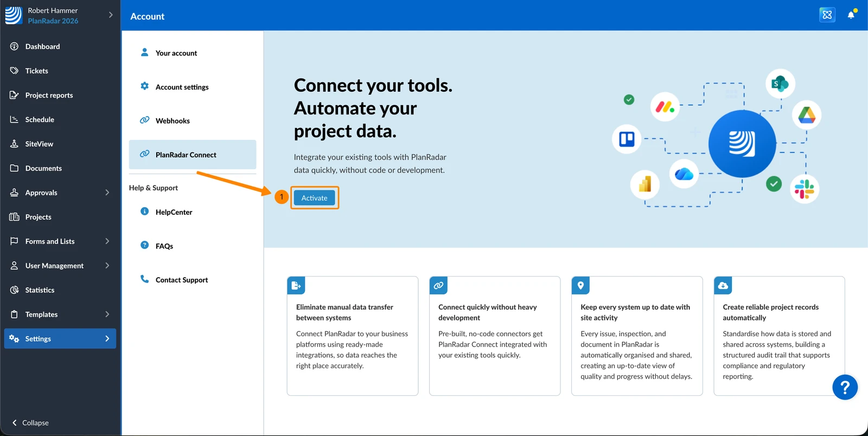
Task: Expand the User Management chevron
Action: pos(107,266)
